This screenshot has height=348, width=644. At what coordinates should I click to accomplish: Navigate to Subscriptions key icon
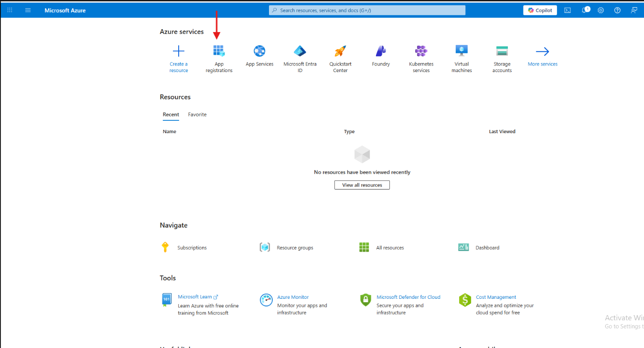(165, 247)
